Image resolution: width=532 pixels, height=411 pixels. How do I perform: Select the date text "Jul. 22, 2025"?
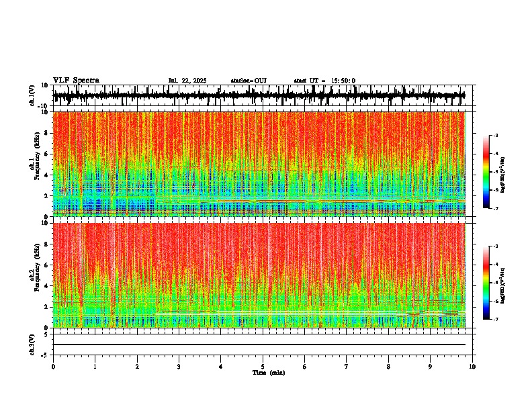(x=187, y=81)
